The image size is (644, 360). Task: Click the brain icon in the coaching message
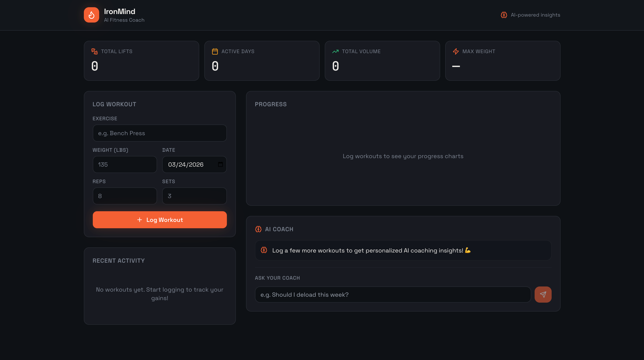tap(264, 250)
